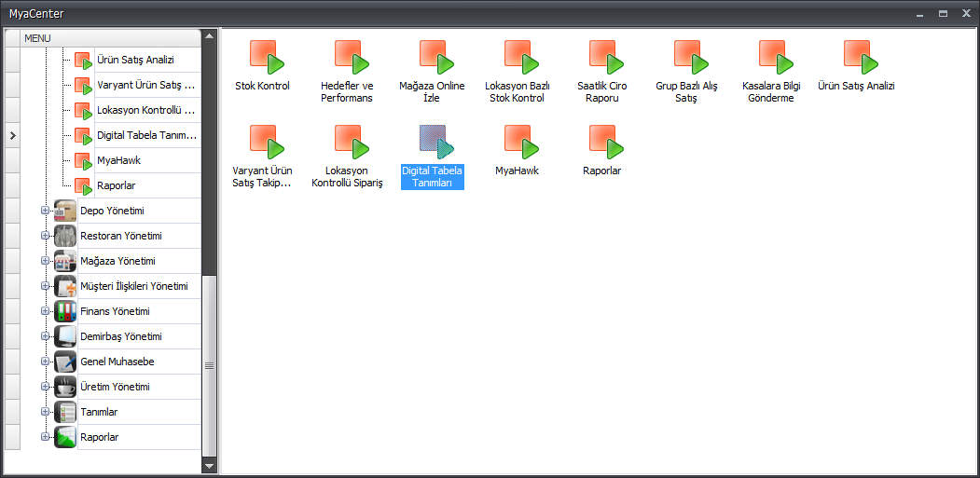Expand the bottom Raporlar module node
Viewport: 980px width, 478px height.
click(45, 437)
